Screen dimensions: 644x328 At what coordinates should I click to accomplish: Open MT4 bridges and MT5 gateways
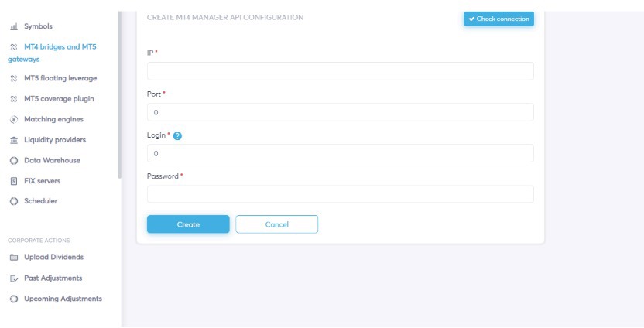(52, 53)
